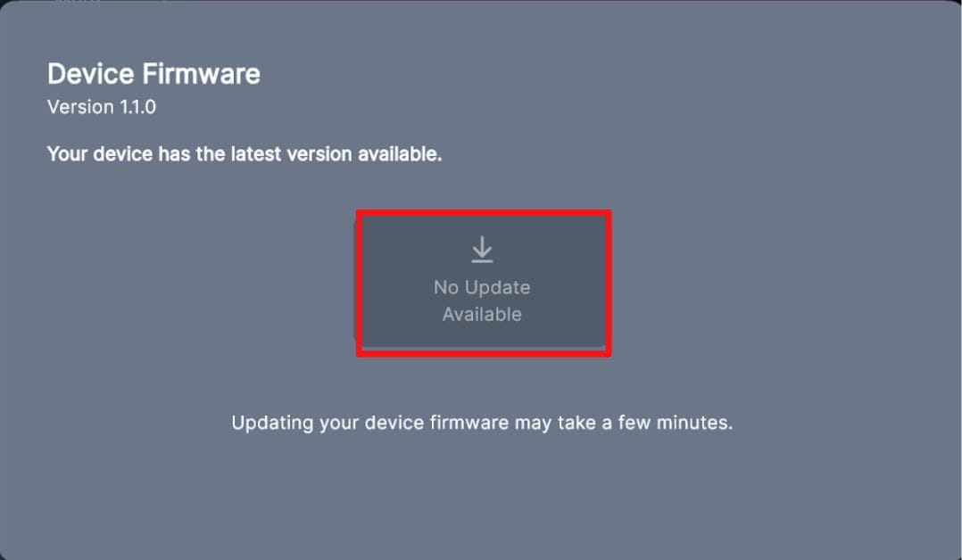
Task: Select the Version 1.1.0 text
Action: pyautogui.click(x=102, y=107)
